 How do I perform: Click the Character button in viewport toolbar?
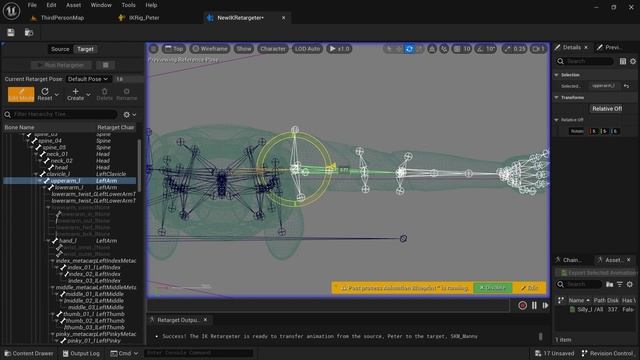coord(273,49)
